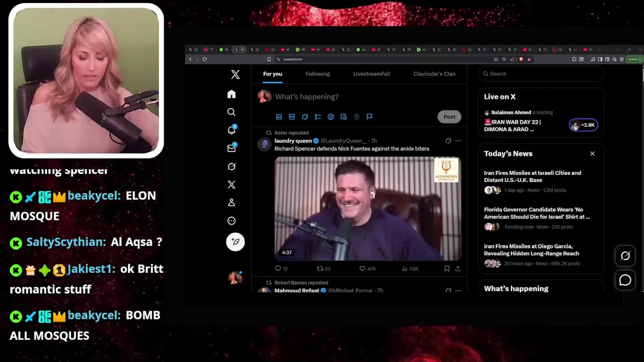Join live +2.8K listeners badge

click(584, 125)
